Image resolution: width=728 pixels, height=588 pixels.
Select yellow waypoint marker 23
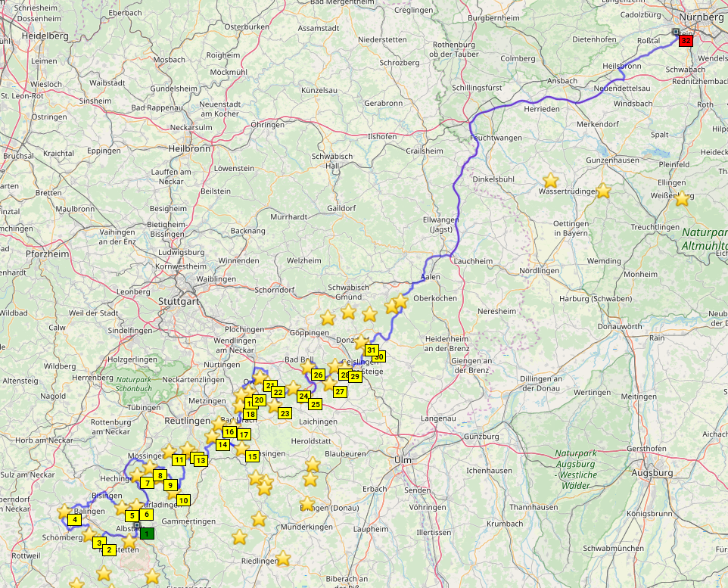coord(285,413)
